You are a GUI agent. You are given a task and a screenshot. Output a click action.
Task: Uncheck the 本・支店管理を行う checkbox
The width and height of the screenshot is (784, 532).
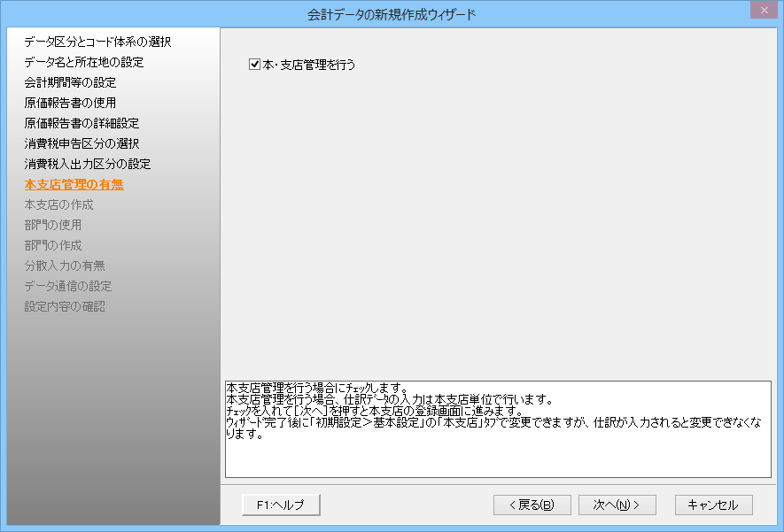(254, 64)
